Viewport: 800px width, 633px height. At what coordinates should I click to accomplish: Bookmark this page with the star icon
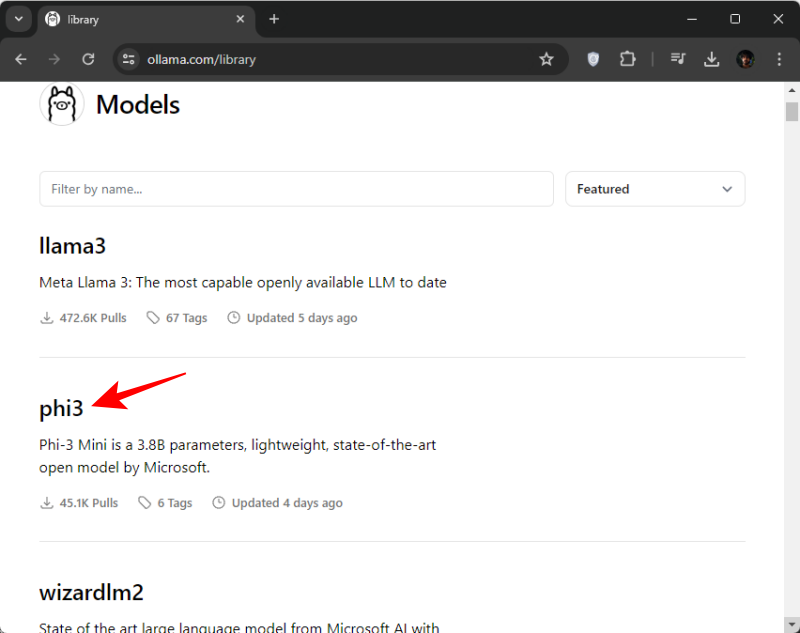coord(546,59)
